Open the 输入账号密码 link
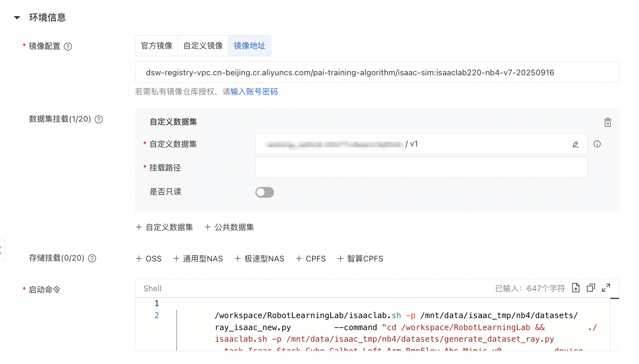This screenshot has width=639, height=364. click(x=254, y=91)
